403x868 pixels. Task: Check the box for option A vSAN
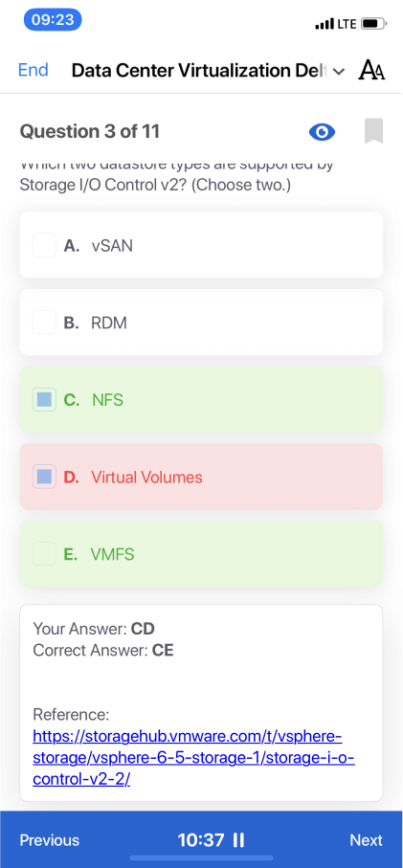[44, 245]
